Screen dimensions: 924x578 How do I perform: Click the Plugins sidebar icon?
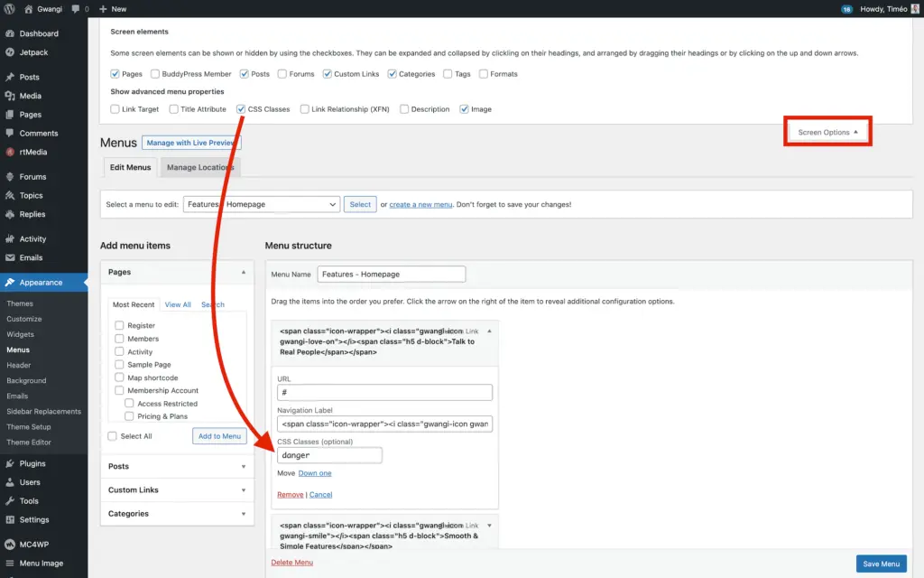[10, 463]
